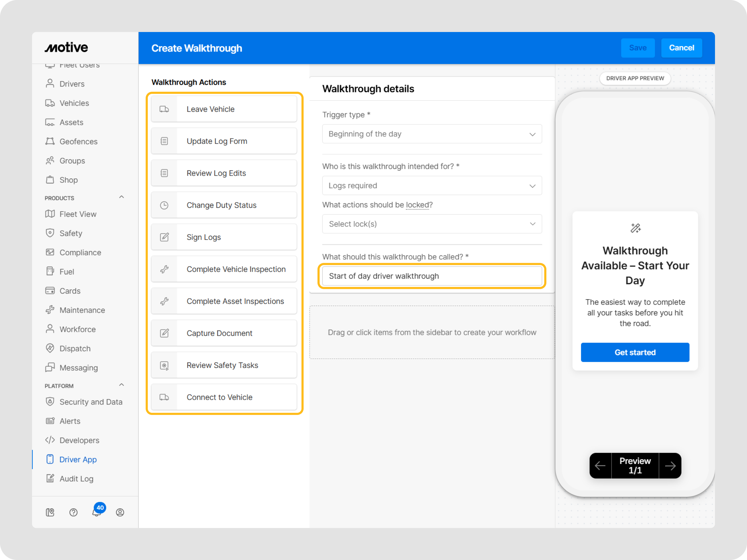747x560 pixels.
Task: Open the help question mark icon
Action: tap(73, 513)
